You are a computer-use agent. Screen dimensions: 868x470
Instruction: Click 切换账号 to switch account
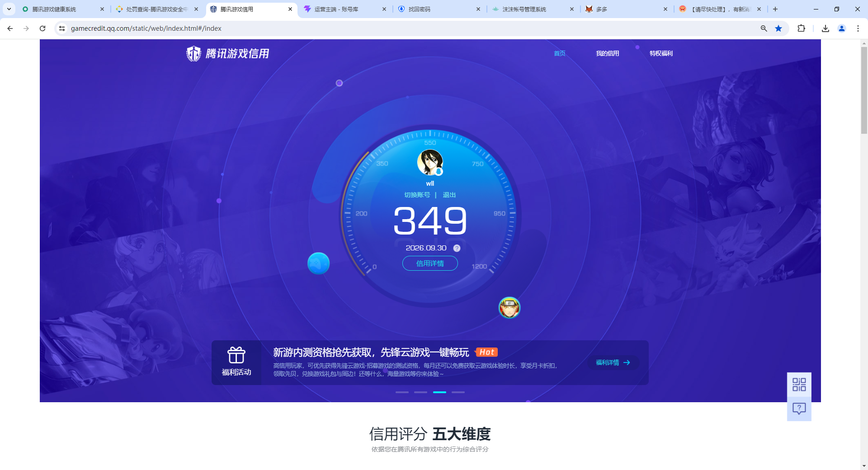click(417, 195)
